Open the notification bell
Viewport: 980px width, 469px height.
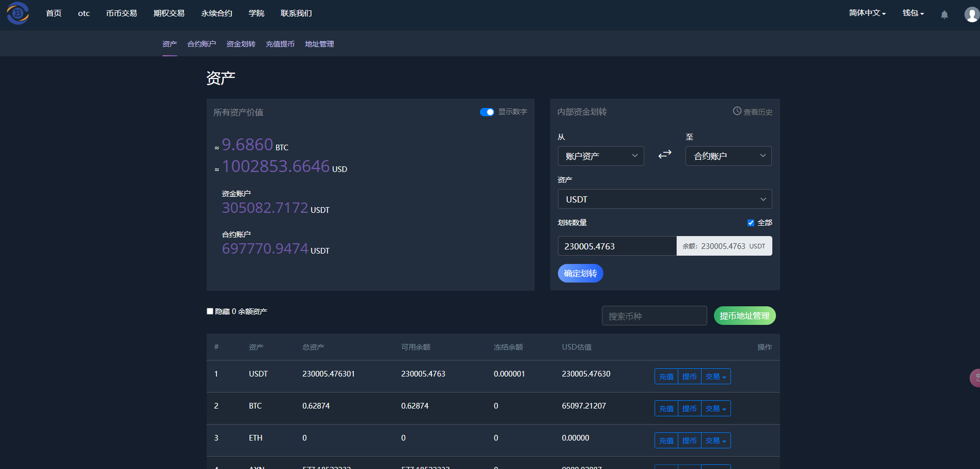(944, 14)
